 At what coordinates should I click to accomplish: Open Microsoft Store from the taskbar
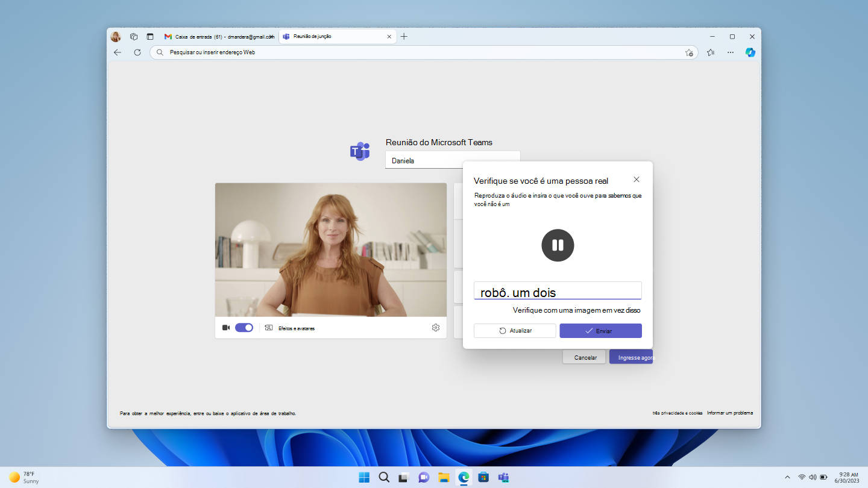(483, 478)
